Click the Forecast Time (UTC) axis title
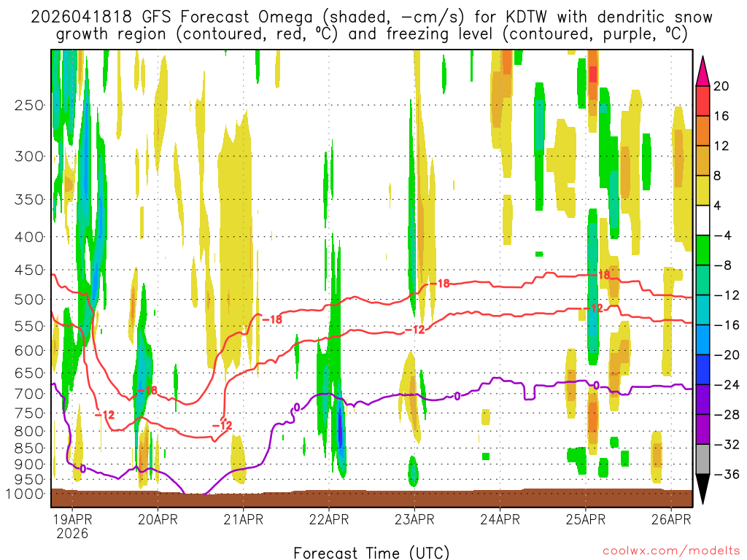 371,553
